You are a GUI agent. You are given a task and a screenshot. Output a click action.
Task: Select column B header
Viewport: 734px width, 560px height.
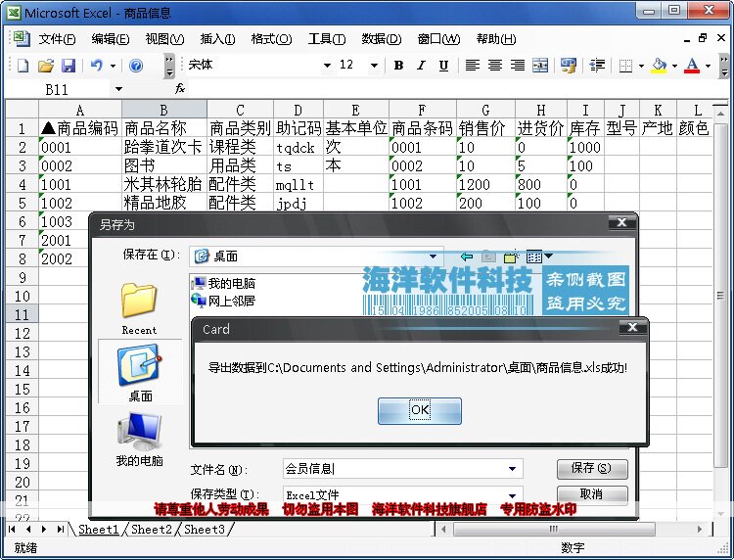click(163, 110)
